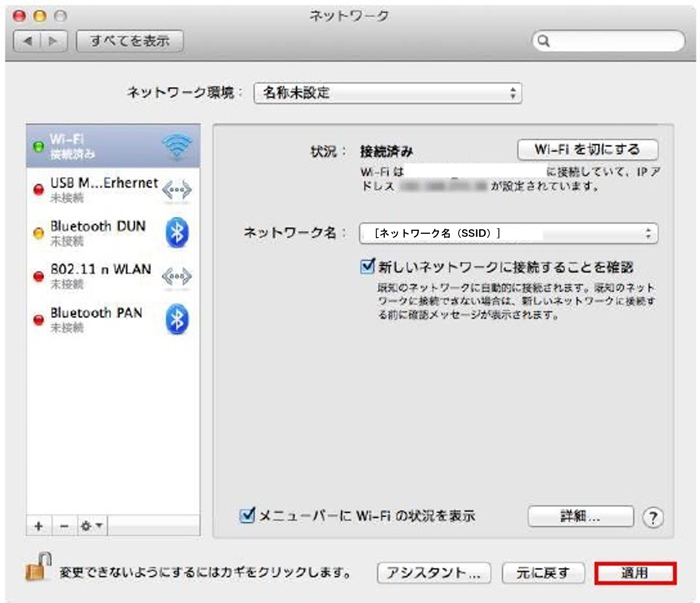Open help with the question mark button
The image size is (700, 603).
653,517
